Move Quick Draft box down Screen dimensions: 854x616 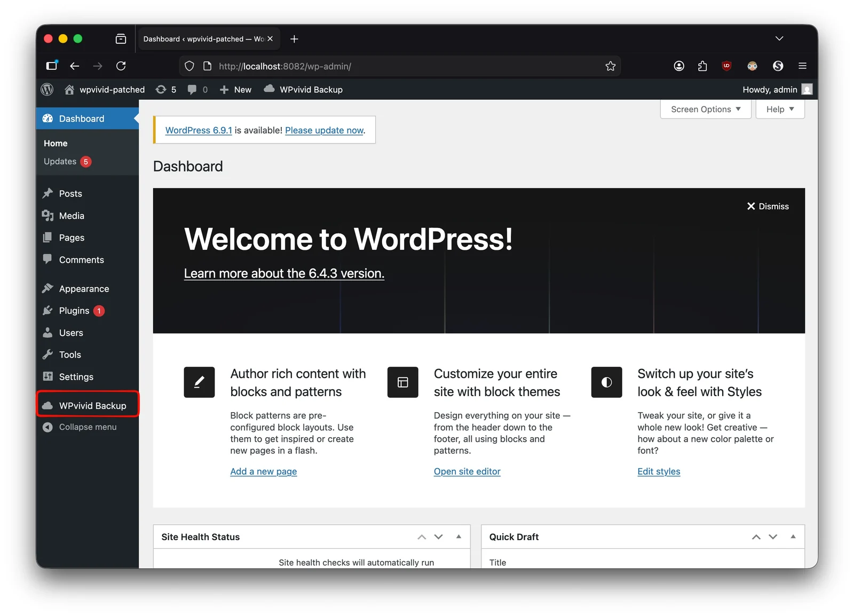pyautogui.click(x=773, y=537)
